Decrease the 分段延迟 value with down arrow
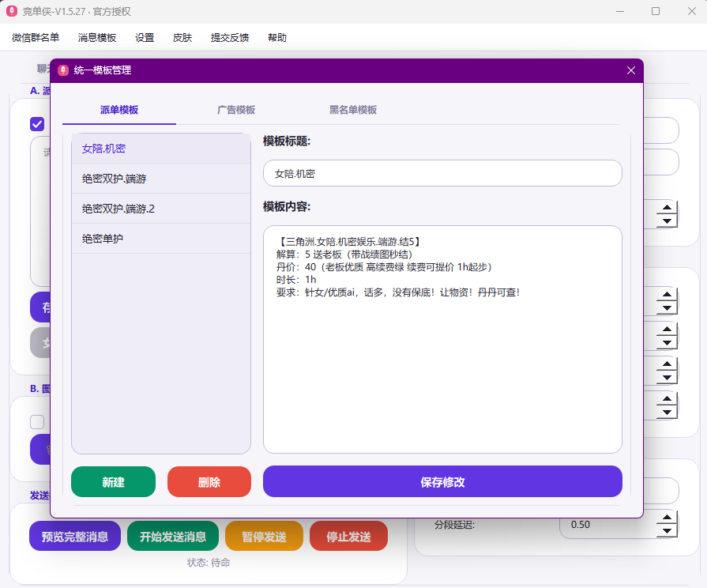This screenshot has width=707, height=588. (667, 531)
